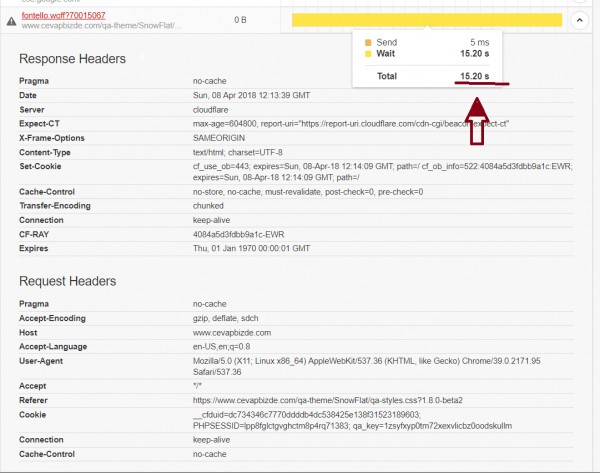Click the orange Send color swatch
600x473 pixels.
(x=367, y=42)
